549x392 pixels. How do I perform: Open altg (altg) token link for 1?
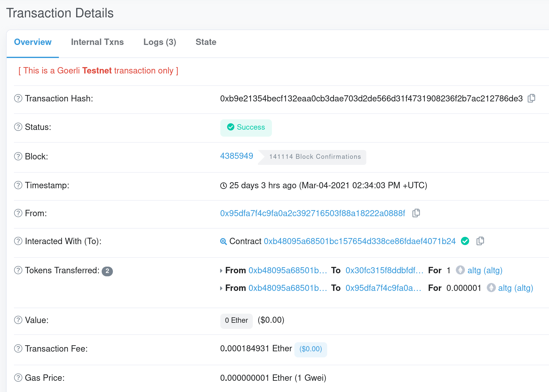pos(485,270)
